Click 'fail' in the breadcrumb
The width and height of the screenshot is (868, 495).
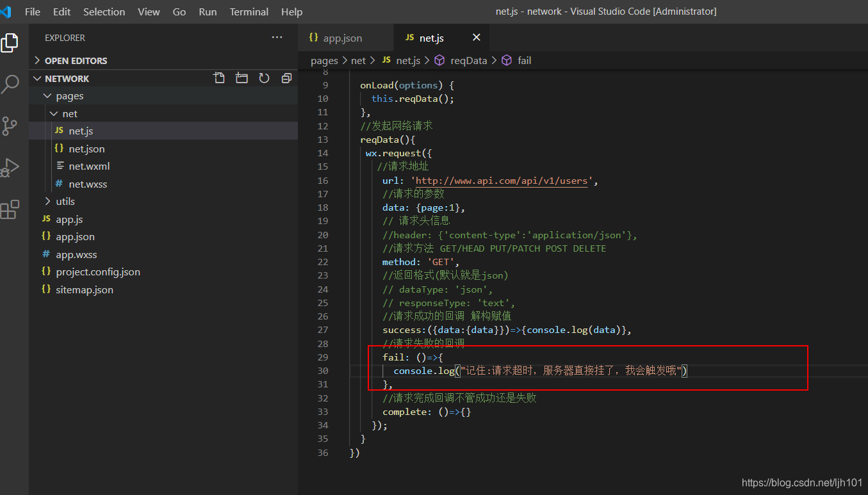pos(525,60)
